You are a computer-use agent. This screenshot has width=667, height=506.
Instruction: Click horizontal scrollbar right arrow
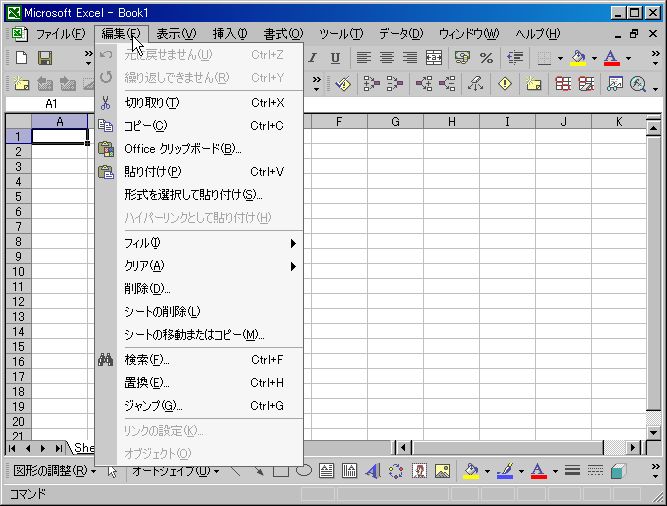(633, 447)
